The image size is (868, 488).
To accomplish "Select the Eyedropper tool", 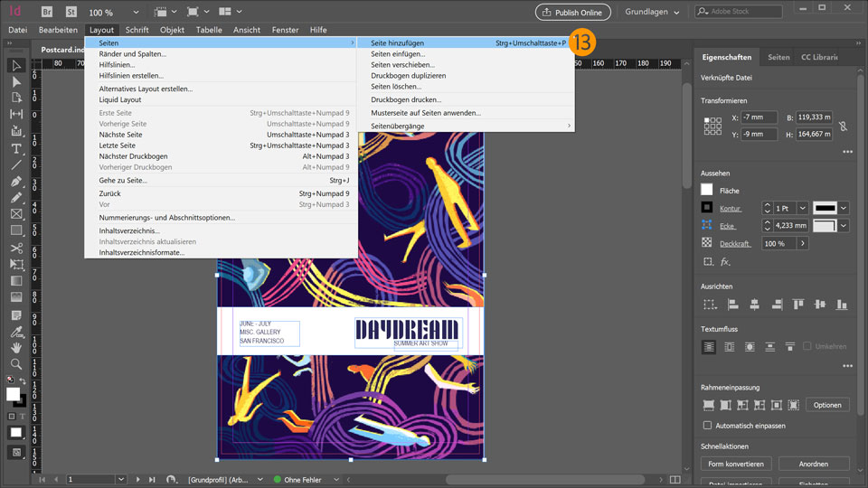I will click(x=16, y=332).
